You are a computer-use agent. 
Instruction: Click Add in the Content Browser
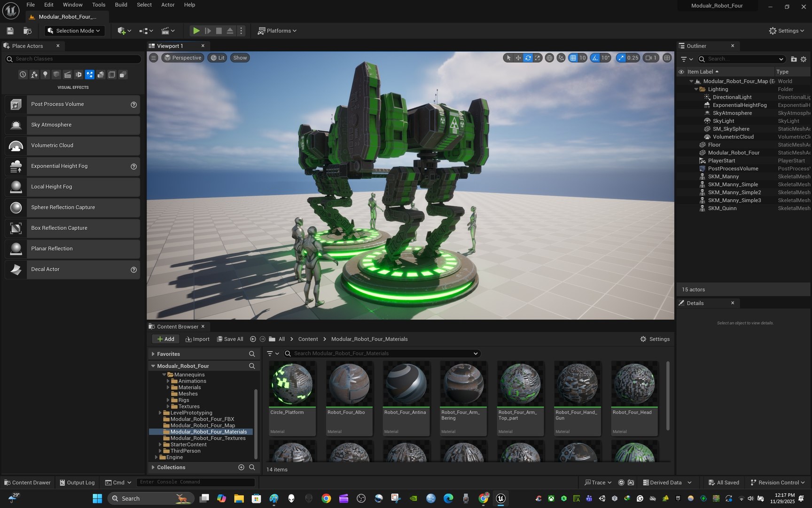point(165,339)
